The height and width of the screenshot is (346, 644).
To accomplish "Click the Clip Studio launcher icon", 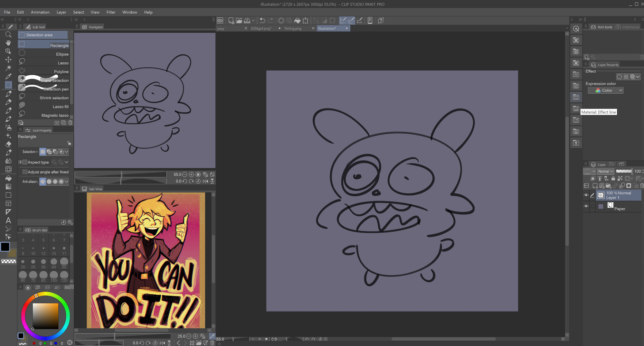I will (220, 21).
